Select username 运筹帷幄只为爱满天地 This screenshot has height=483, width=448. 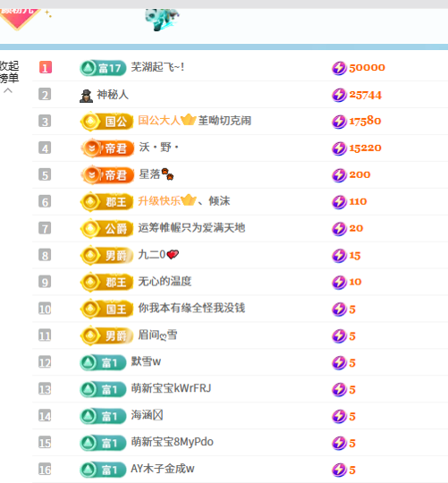coord(191,228)
